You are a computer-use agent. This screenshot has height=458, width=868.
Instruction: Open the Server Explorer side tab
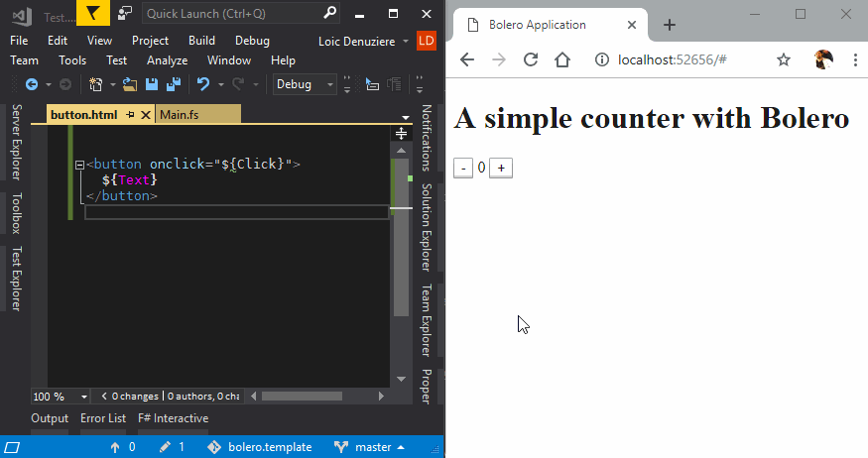(17, 142)
